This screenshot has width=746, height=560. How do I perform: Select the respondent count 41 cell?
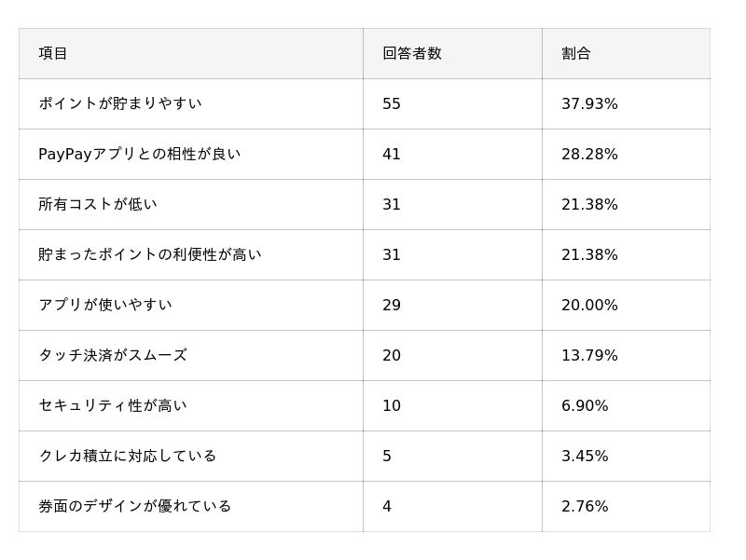click(x=392, y=154)
